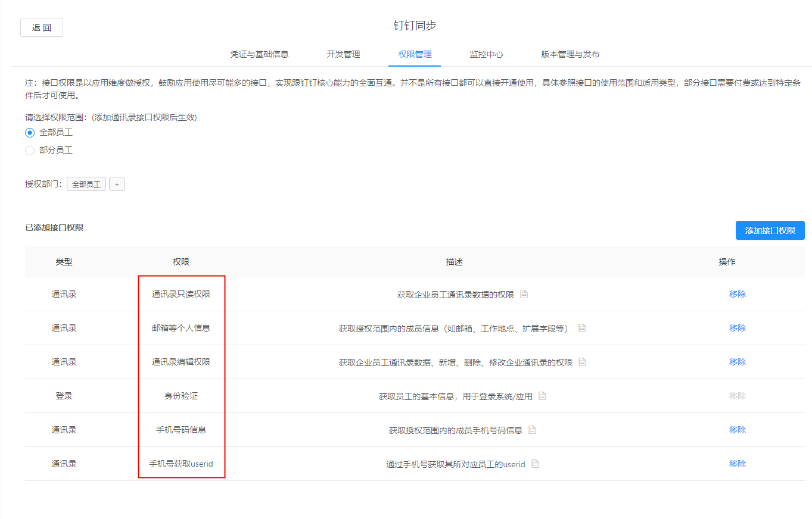Remove the 手机号码信息 permission

[x=738, y=430]
